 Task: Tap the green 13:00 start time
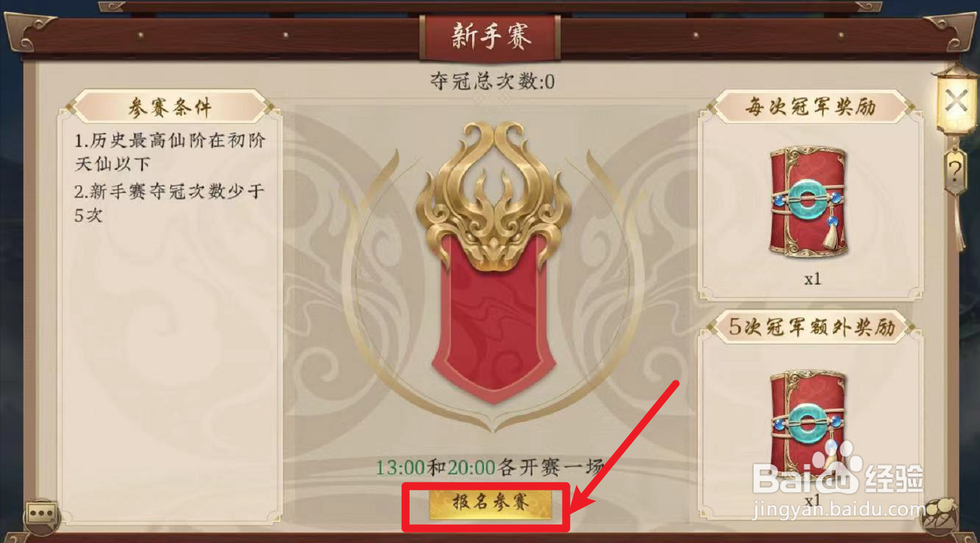coord(400,468)
